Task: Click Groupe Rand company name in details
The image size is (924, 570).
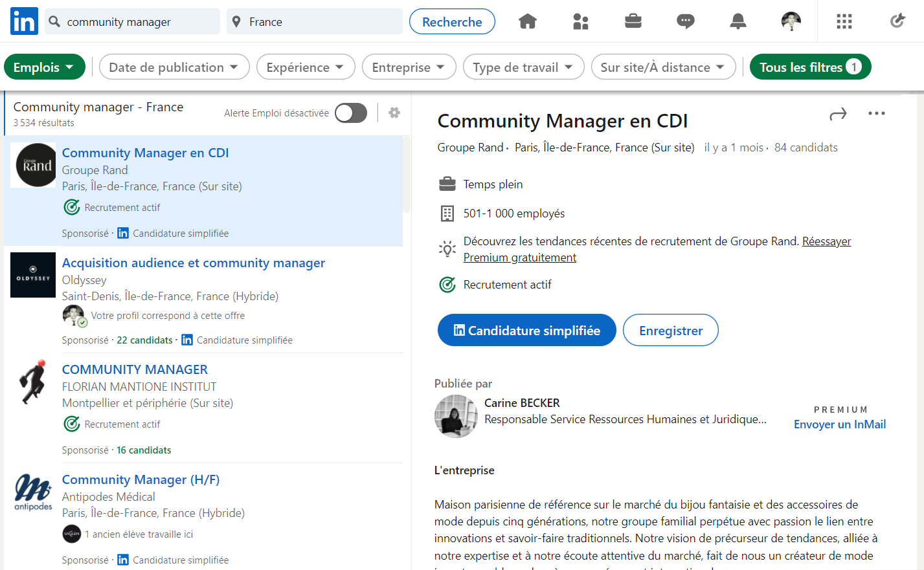Action: click(470, 148)
